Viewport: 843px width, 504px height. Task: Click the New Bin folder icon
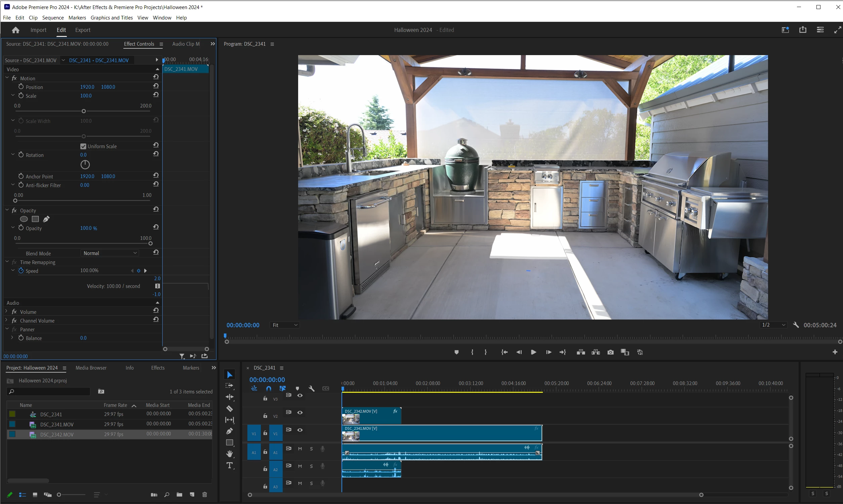(x=179, y=495)
